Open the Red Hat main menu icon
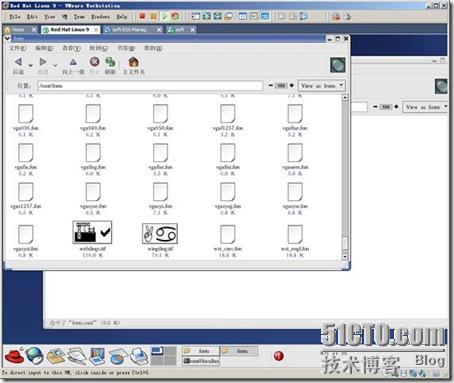The image size is (454, 383). (14, 356)
